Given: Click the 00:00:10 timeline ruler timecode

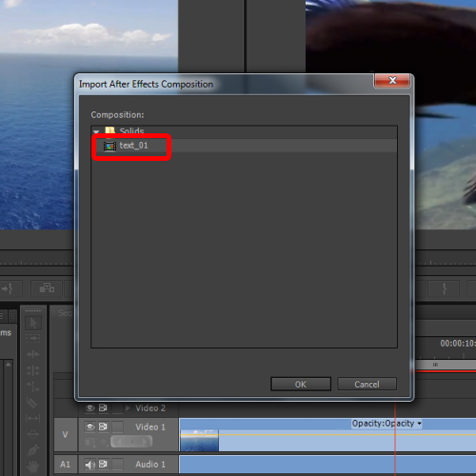Looking at the screenshot, I should point(458,344).
